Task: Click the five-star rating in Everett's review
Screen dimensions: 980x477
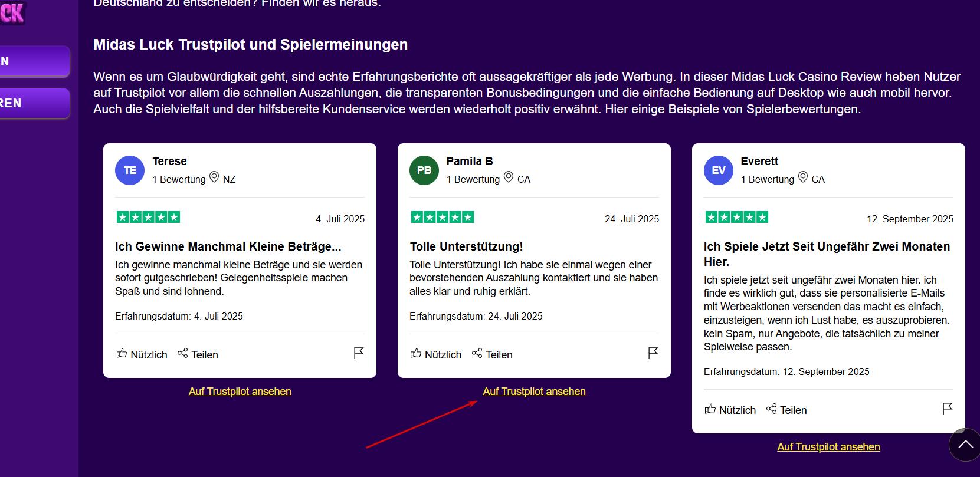Action: (x=737, y=218)
